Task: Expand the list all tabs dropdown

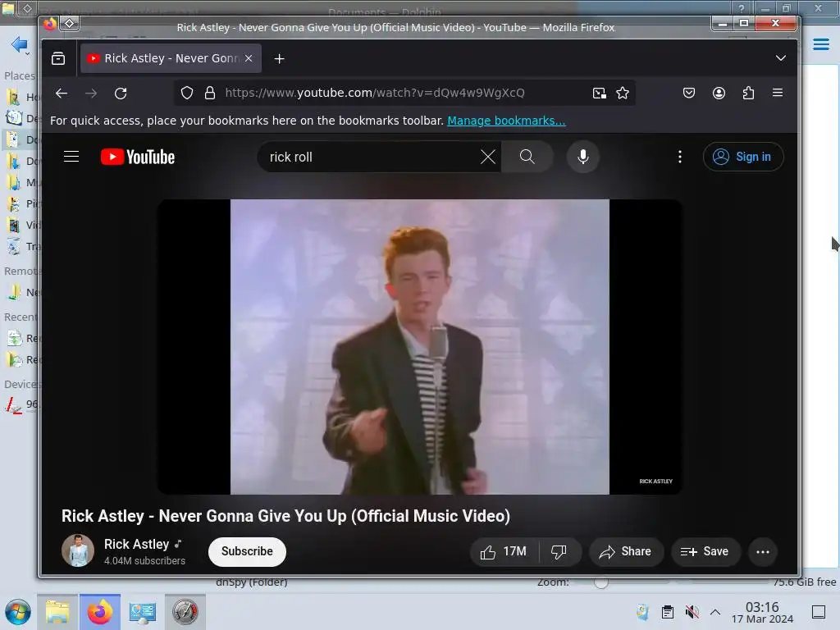Action: (x=781, y=58)
